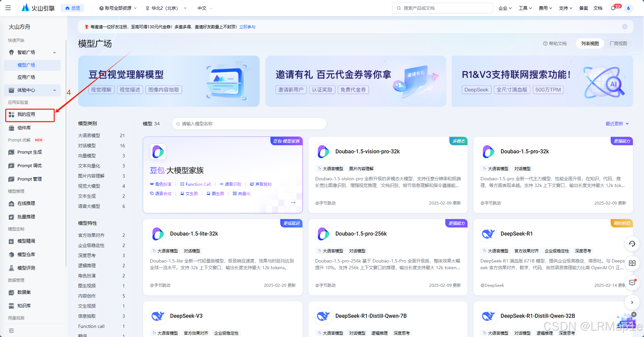
Task: Click the DeepSeek-R1 whale logo
Action: point(488,234)
